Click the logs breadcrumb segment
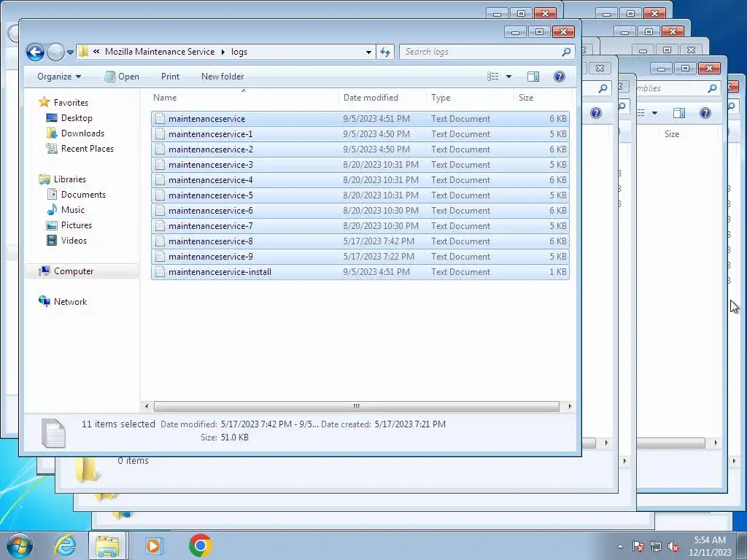The width and height of the screenshot is (747, 560). 239,52
